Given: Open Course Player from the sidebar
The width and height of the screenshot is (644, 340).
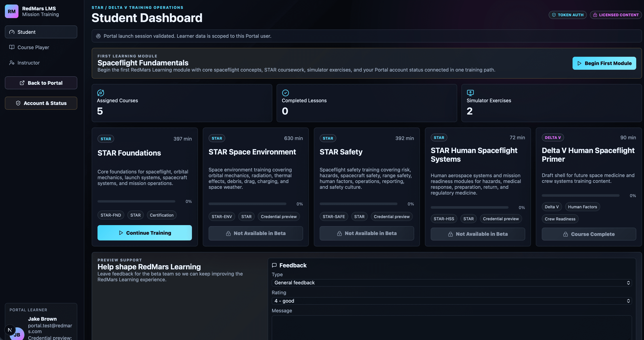Looking at the screenshot, I should click(41, 47).
